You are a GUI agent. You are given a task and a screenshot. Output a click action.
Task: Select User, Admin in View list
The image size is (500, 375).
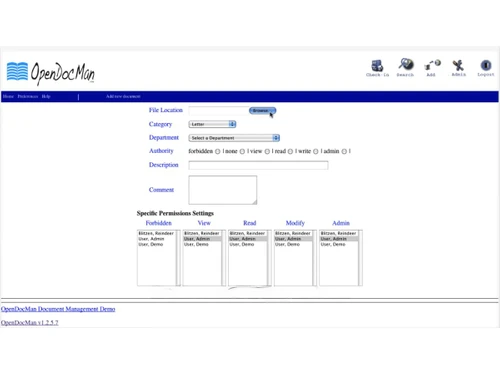(x=202, y=239)
